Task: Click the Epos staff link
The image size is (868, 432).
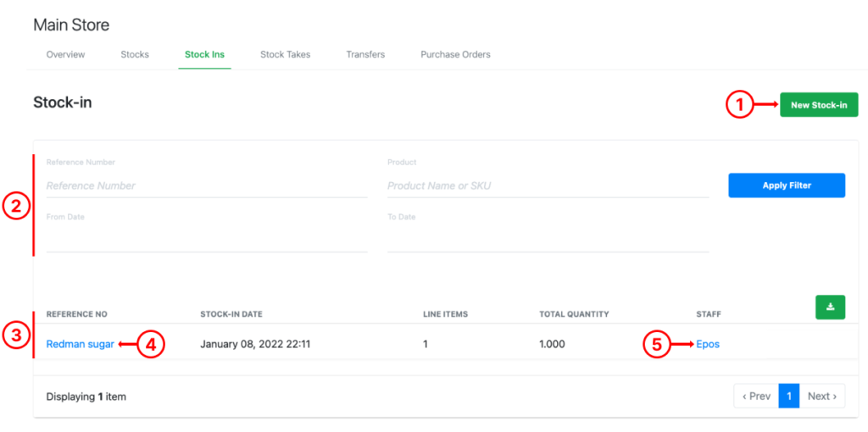Action: coord(708,344)
